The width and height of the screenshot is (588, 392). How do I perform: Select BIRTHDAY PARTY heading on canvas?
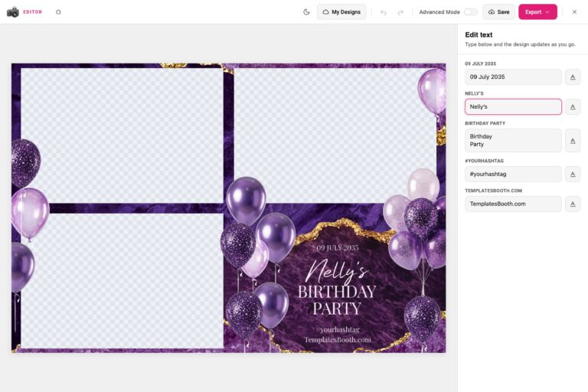(337, 300)
